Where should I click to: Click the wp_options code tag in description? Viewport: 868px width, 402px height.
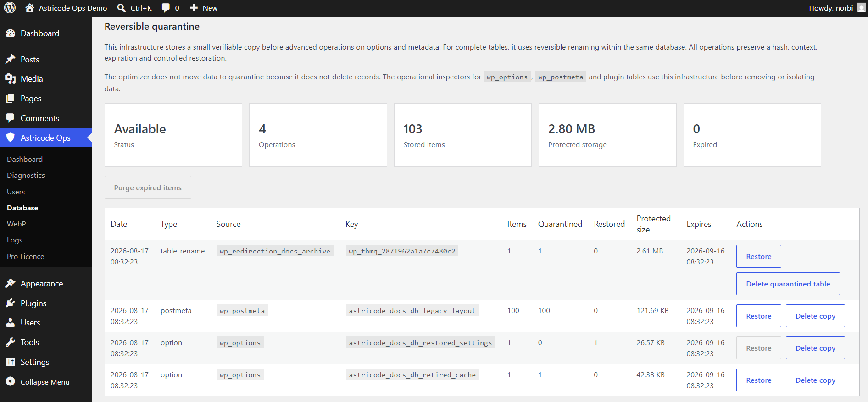click(507, 77)
